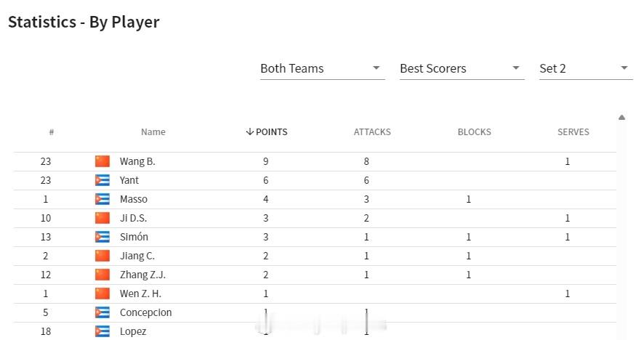Open the Both Teams dropdown
The image size is (644, 340).
pos(323,68)
